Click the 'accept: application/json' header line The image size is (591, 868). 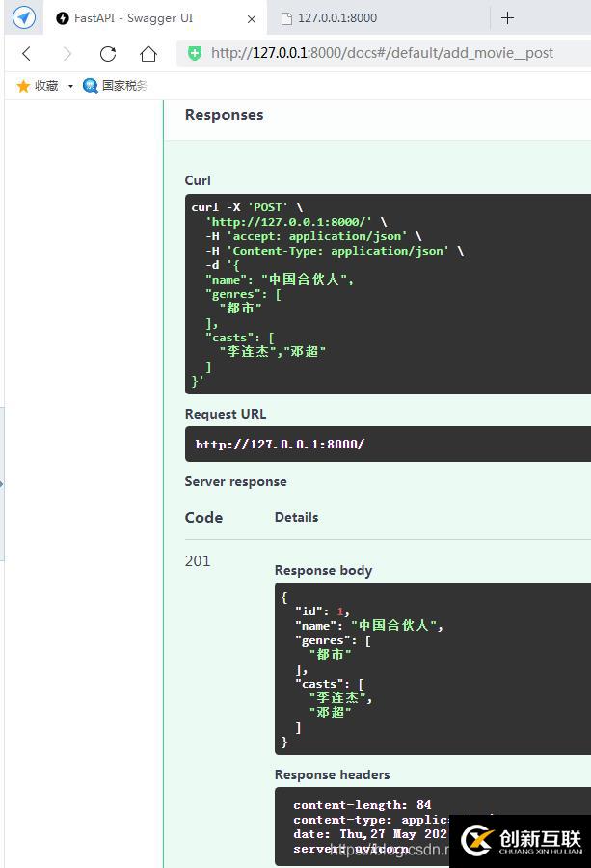[x=313, y=236]
